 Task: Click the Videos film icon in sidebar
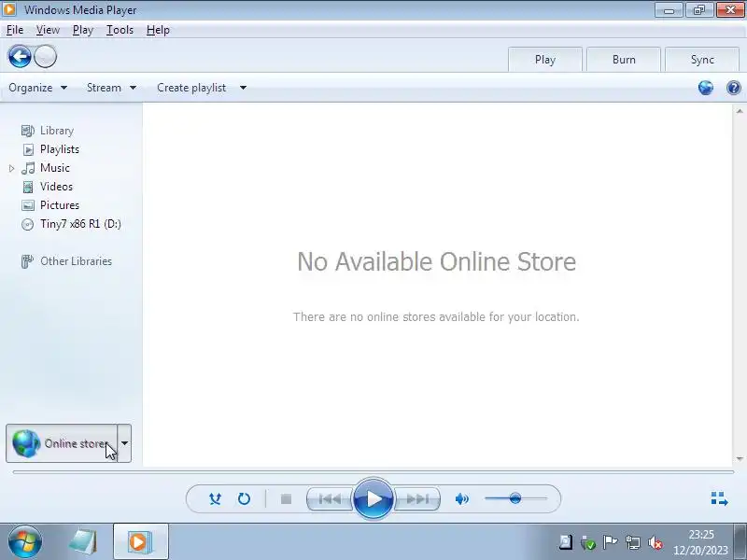click(x=28, y=187)
